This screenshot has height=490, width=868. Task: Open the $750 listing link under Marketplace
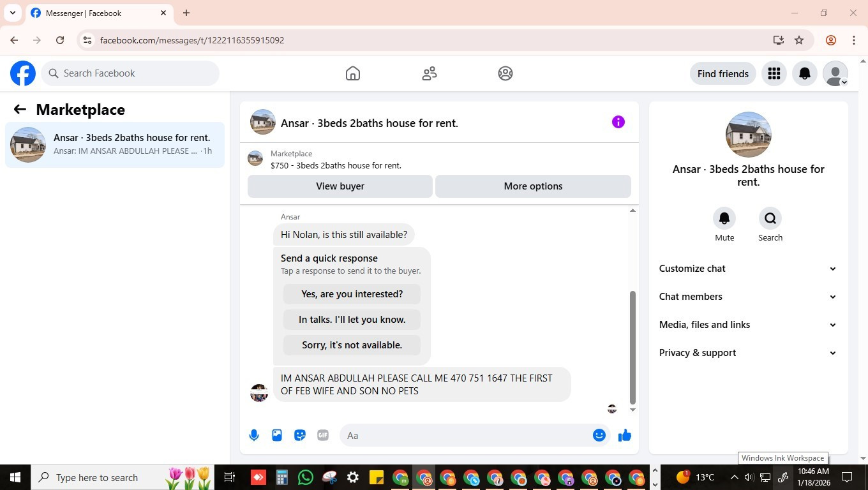click(x=336, y=165)
